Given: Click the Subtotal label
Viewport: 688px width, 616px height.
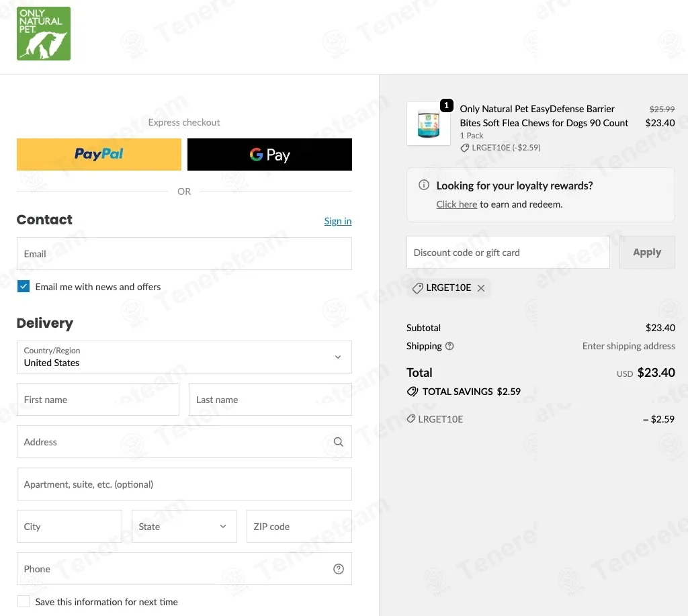Looking at the screenshot, I should tap(423, 328).
